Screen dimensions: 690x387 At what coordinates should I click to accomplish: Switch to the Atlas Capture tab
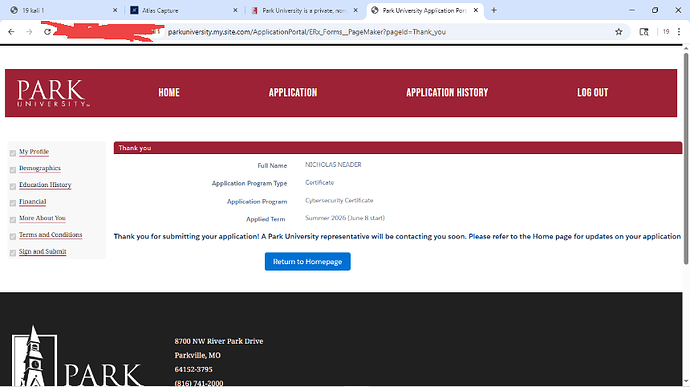click(184, 10)
